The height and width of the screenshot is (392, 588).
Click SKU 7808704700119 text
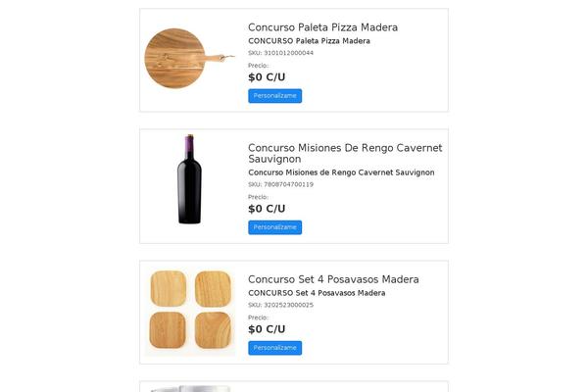point(280,184)
